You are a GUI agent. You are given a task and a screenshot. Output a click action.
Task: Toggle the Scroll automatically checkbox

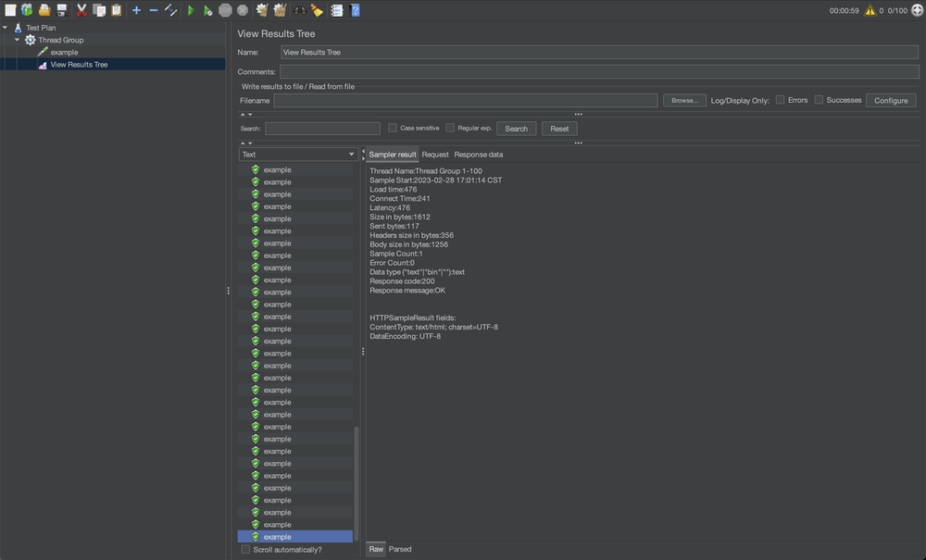point(245,549)
